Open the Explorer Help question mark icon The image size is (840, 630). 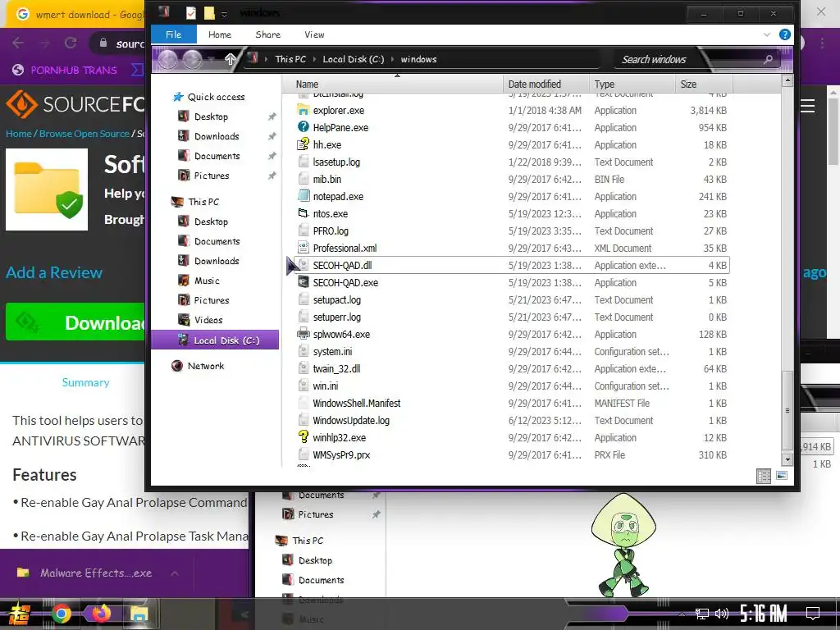pos(784,34)
